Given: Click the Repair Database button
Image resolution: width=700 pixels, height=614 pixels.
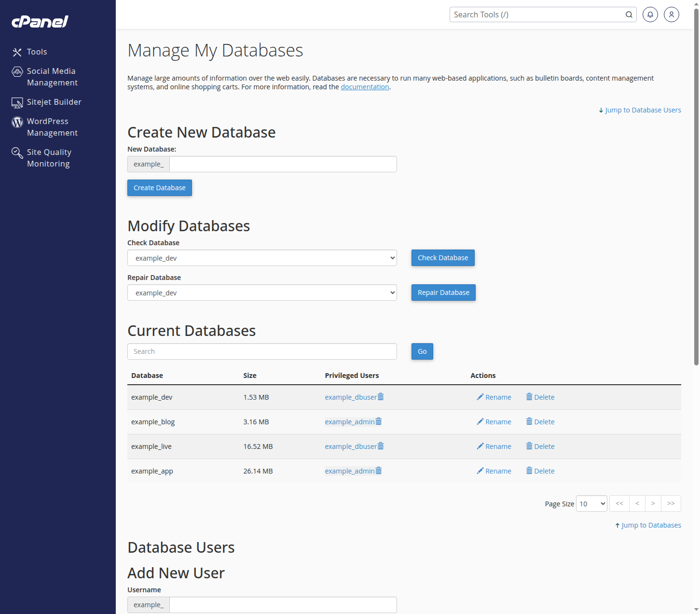Looking at the screenshot, I should pos(443,293).
